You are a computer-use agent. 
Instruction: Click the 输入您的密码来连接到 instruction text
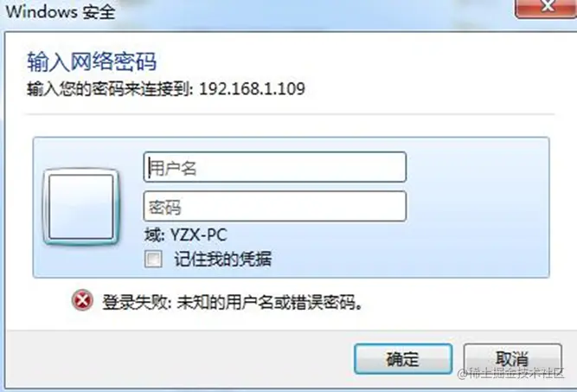[x=108, y=89]
